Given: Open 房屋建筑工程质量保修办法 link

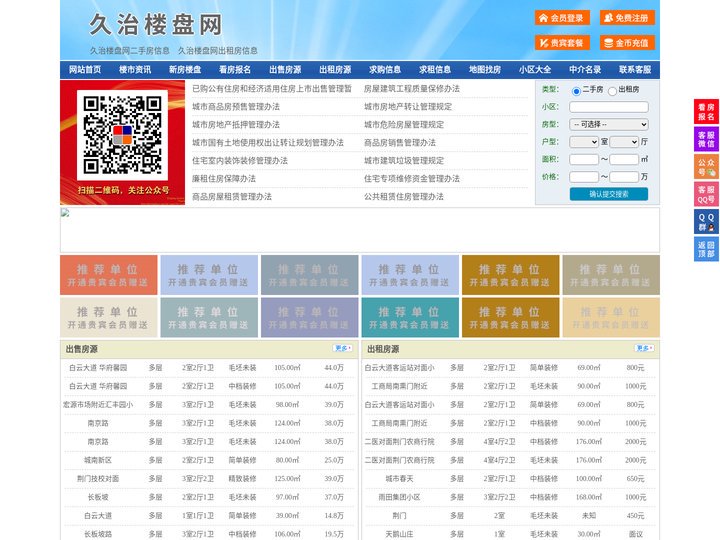Looking at the screenshot, I should click(412, 89).
